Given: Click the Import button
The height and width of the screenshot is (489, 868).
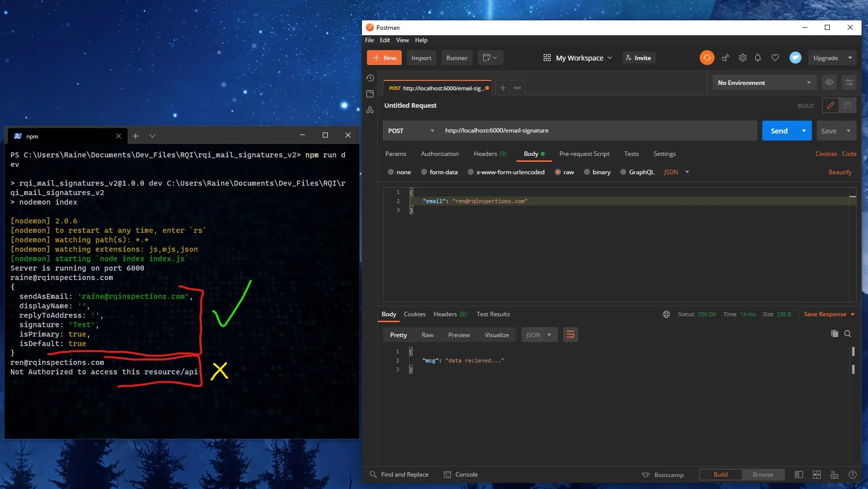Looking at the screenshot, I should pos(421,58).
